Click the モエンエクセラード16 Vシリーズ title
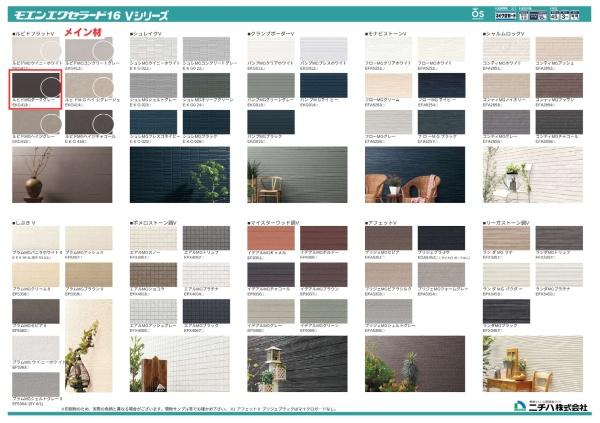600x423 pixels. (x=91, y=15)
